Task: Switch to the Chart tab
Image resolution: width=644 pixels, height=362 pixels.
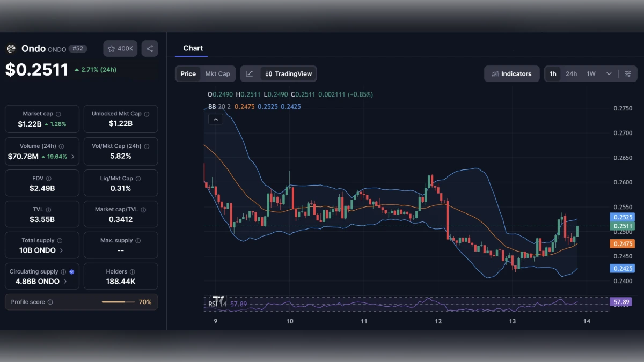Action: (193, 48)
